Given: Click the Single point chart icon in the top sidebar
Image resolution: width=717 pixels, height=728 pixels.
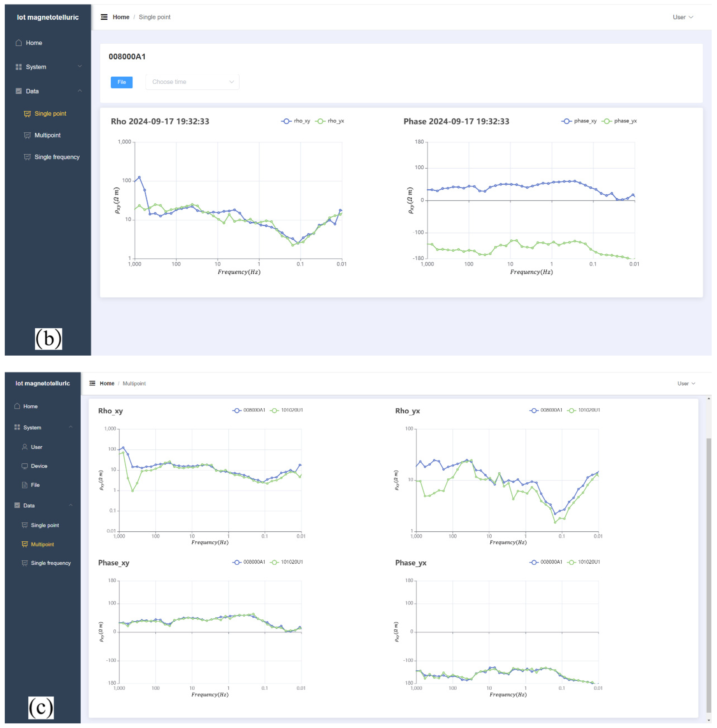Looking at the screenshot, I should pyautogui.click(x=27, y=114).
